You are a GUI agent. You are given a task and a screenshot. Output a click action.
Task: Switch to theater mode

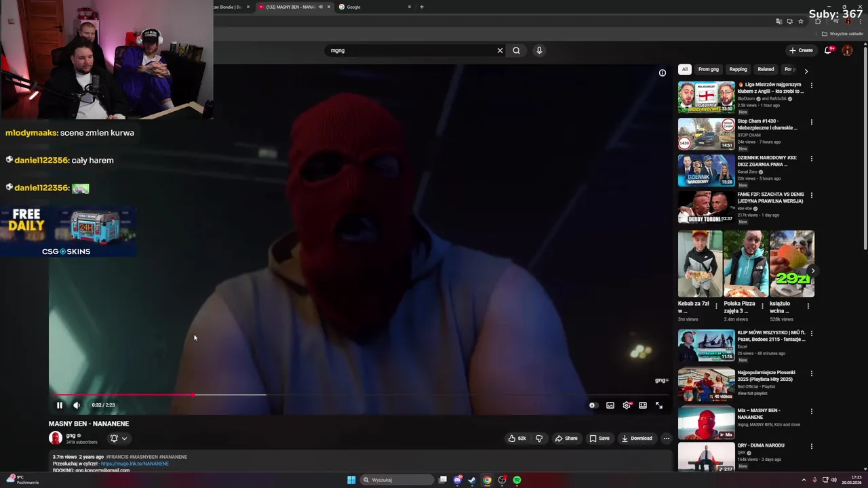[x=643, y=405]
